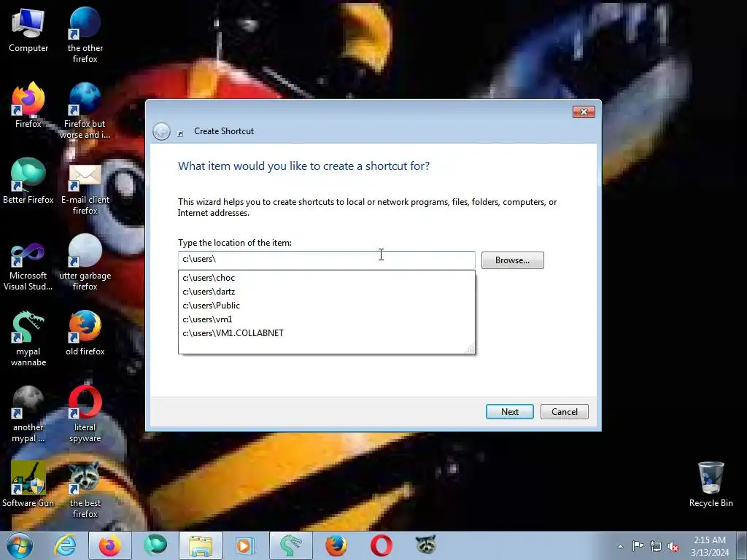Screen dimensions: 747x560
Task: Select the 'old firefox' desktop shortcut
Action: coord(85,333)
